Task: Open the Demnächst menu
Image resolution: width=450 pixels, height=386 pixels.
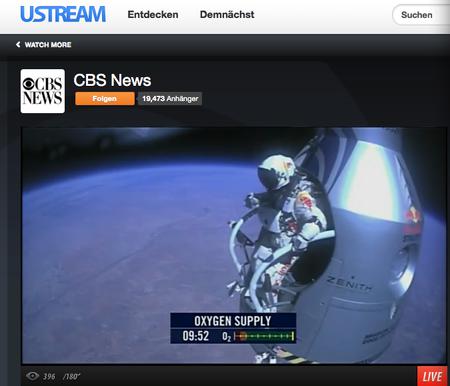Action: 227,15
